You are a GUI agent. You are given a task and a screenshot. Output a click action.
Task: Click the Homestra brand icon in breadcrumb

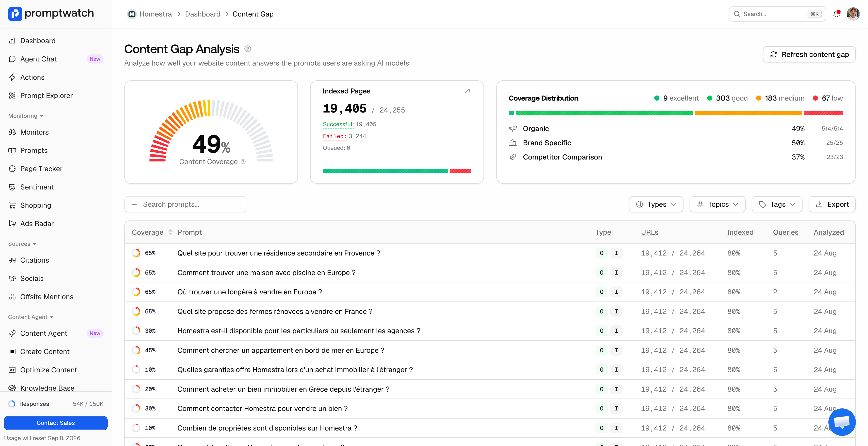click(132, 14)
